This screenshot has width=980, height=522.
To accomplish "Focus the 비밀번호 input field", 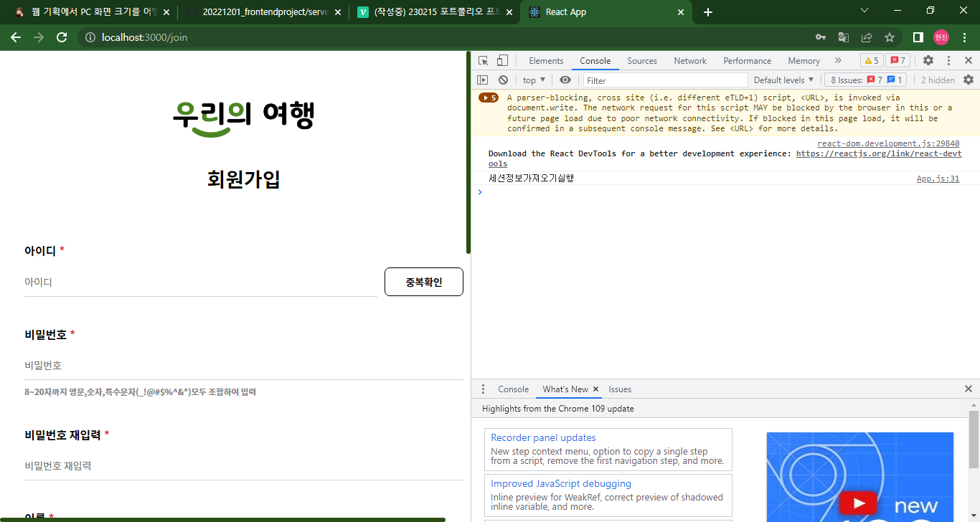I will point(244,365).
